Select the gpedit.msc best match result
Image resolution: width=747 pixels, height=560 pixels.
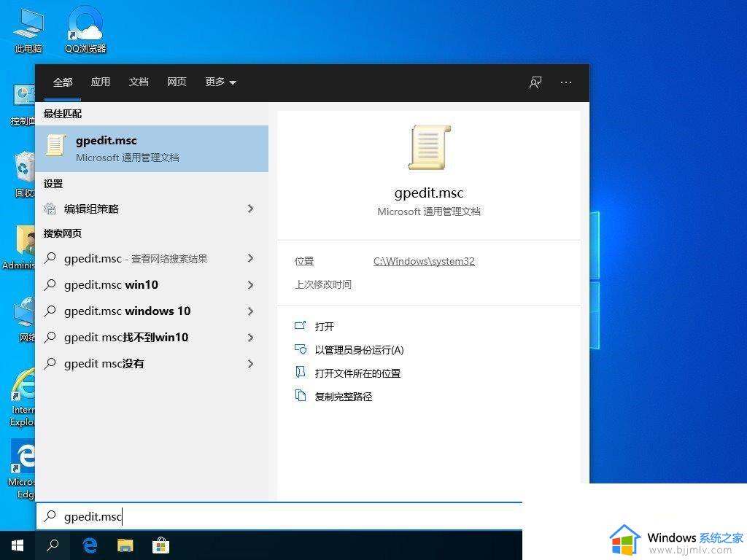[x=152, y=149]
